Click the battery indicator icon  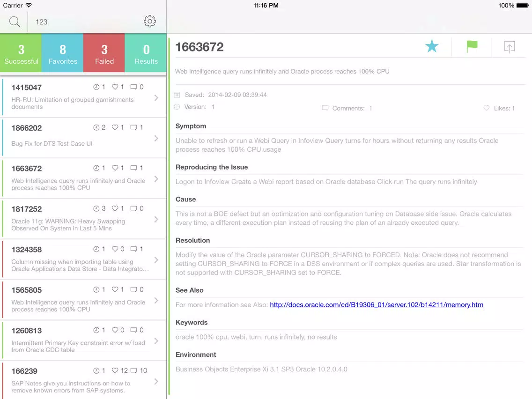(523, 6)
